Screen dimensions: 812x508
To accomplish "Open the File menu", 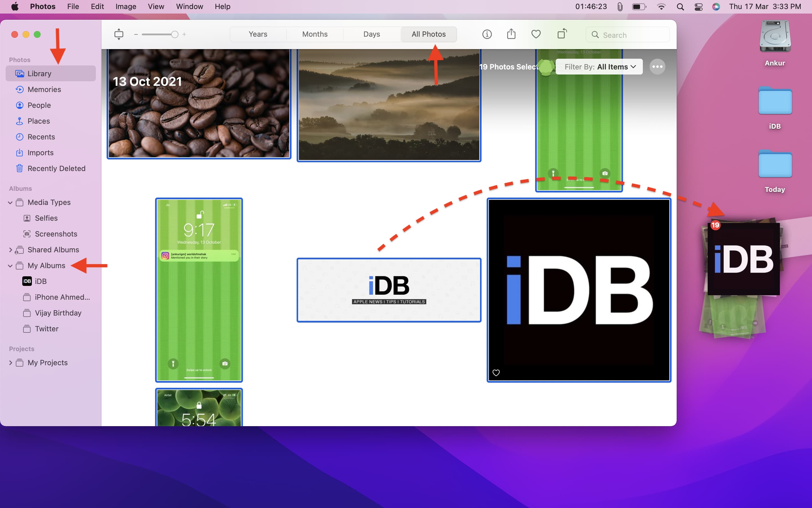I will pos(73,6).
